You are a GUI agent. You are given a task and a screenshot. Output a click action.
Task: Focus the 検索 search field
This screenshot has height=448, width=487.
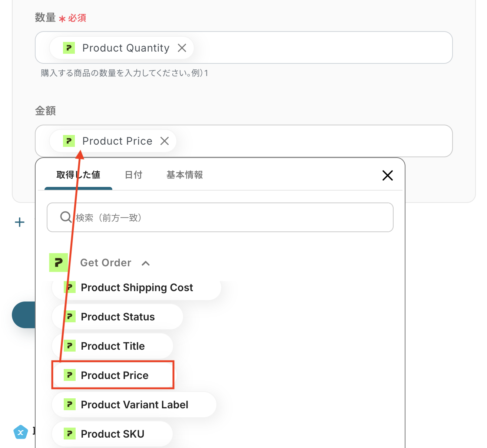point(230,217)
